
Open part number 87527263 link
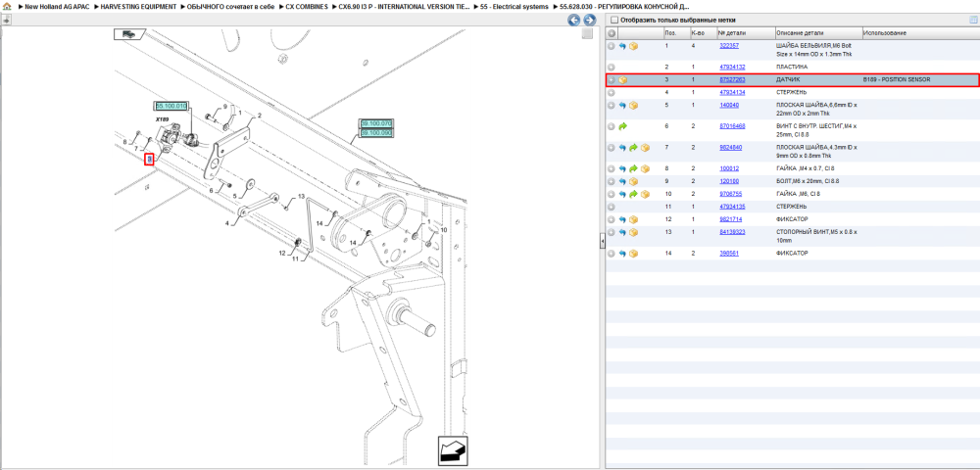click(x=732, y=80)
